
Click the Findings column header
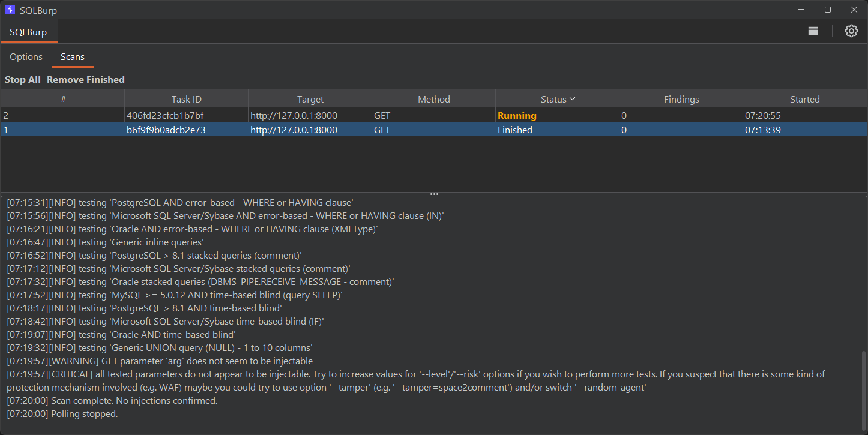(x=681, y=99)
